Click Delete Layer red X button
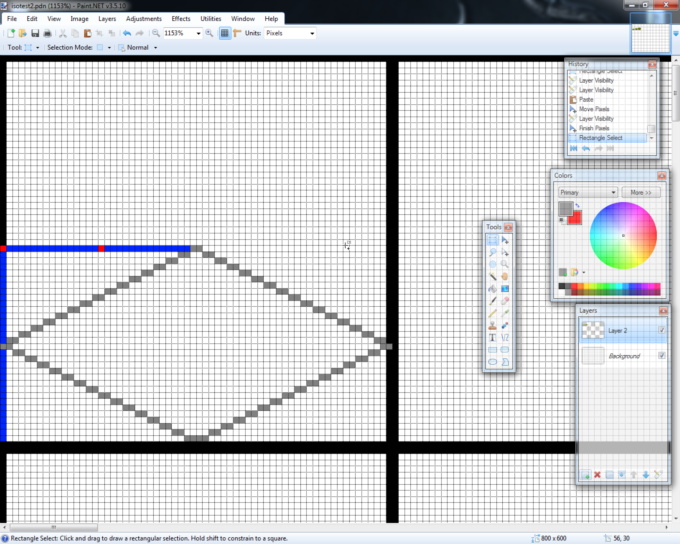 coord(597,475)
